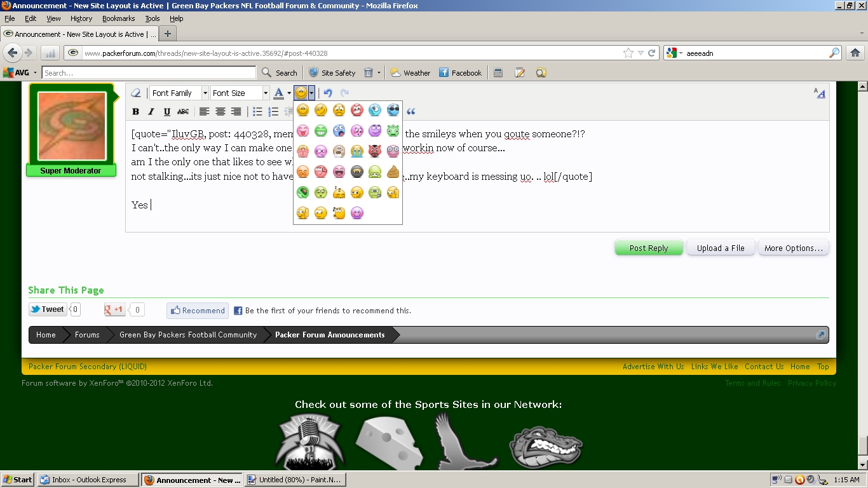The height and width of the screenshot is (488, 868).
Task: Click the Super Moderator avatar image
Action: (x=72, y=126)
